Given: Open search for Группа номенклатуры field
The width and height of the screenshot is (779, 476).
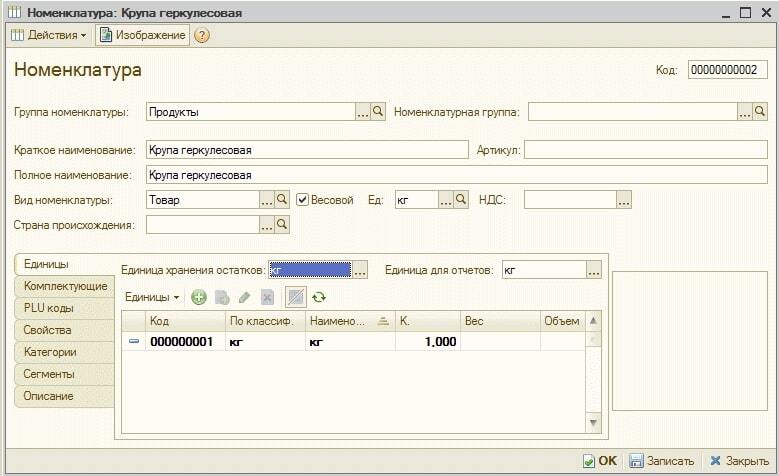Looking at the screenshot, I should [378, 112].
